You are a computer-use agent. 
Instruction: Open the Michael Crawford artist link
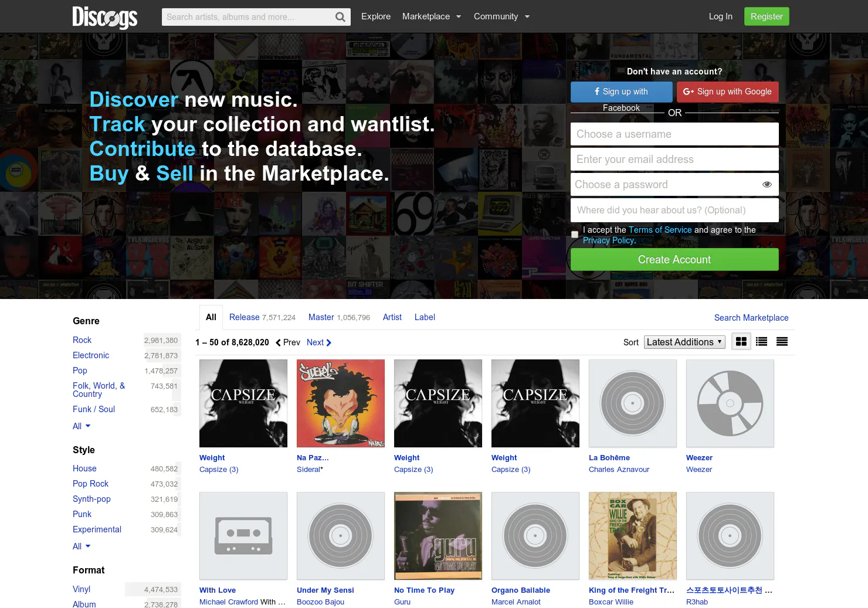click(x=229, y=602)
